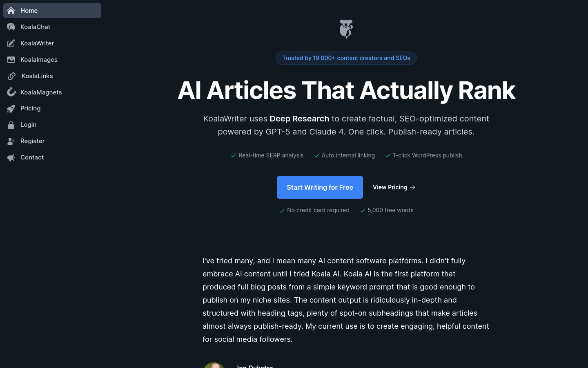Click the KoalaWriter pencil edit icon
Screen dimensions: 588x368
point(11,43)
